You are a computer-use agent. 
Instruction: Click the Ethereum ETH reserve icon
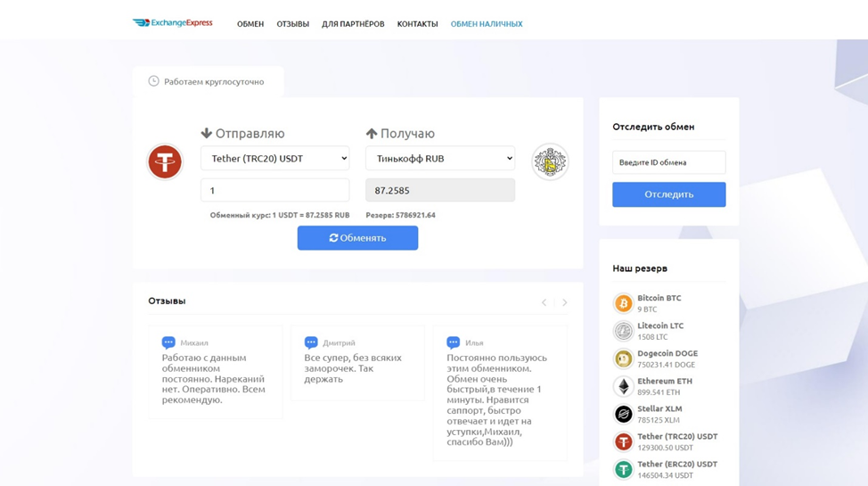pyautogui.click(x=623, y=386)
